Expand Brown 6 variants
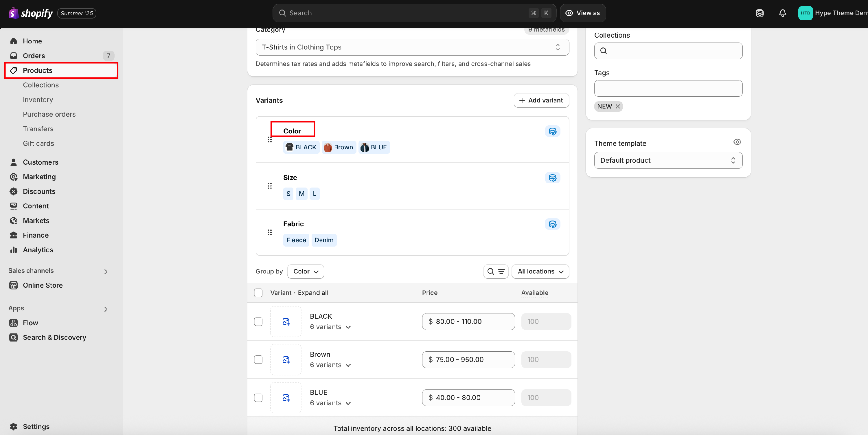This screenshot has width=868, height=435. tap(330, 365)
